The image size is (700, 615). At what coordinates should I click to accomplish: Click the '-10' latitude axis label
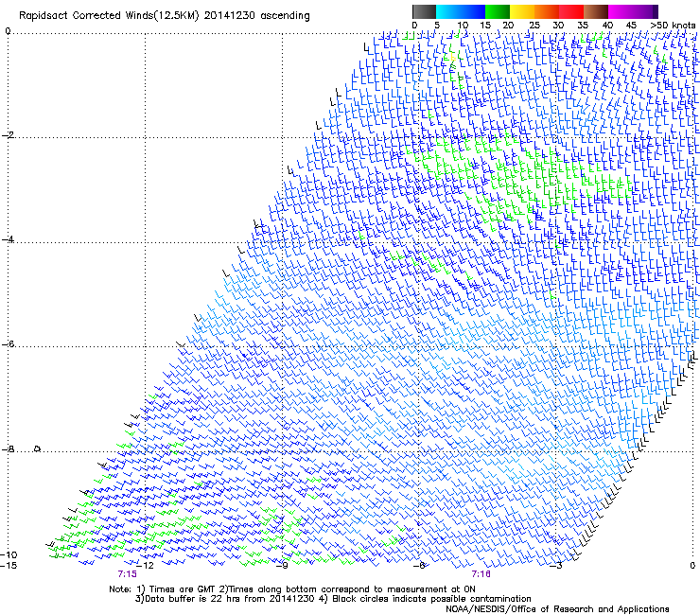coord(9,554)
